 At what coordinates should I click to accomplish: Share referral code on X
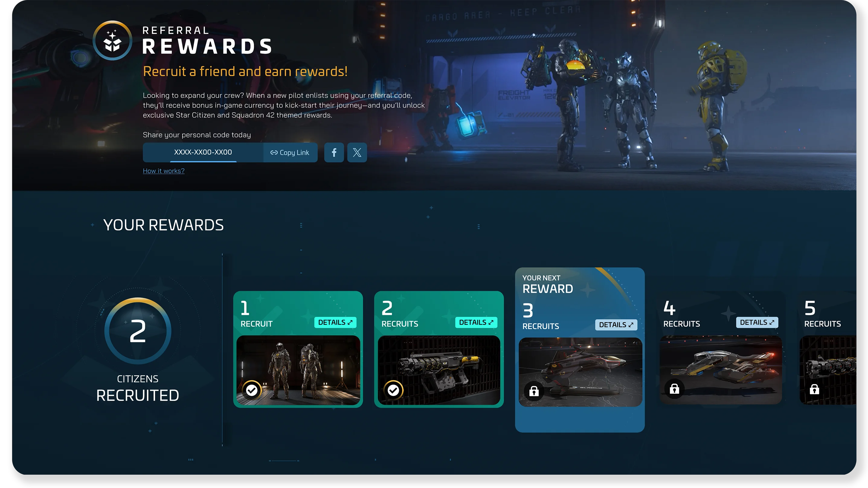(357, 153)
